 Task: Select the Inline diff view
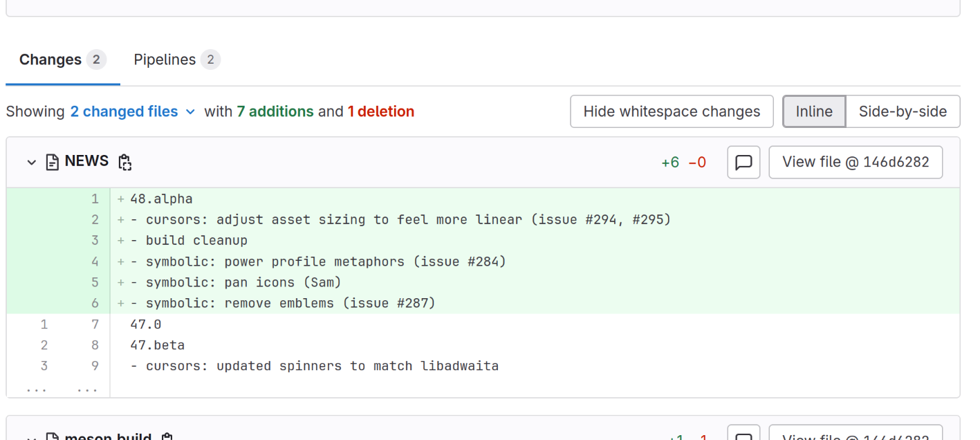click(814, 111)
